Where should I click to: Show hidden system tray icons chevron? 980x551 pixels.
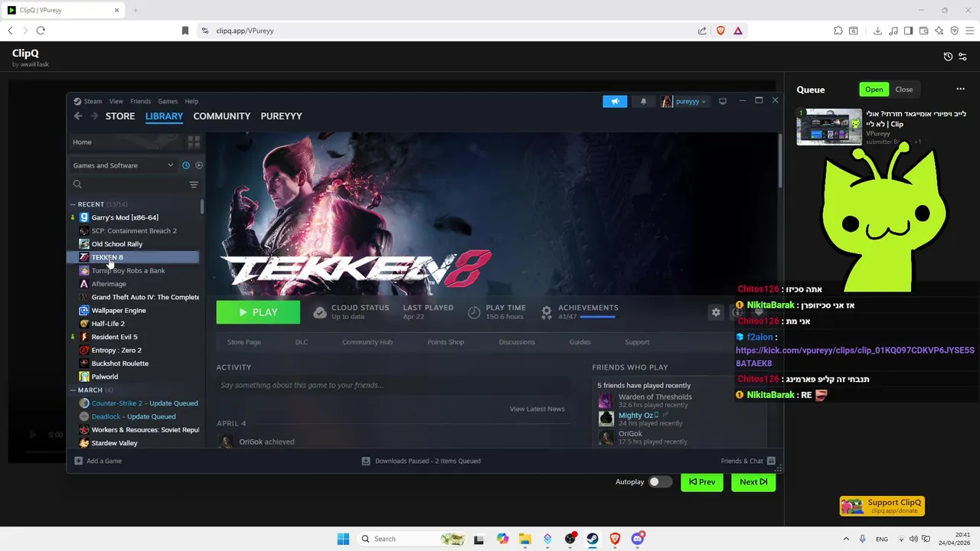[x=846, y=539]
